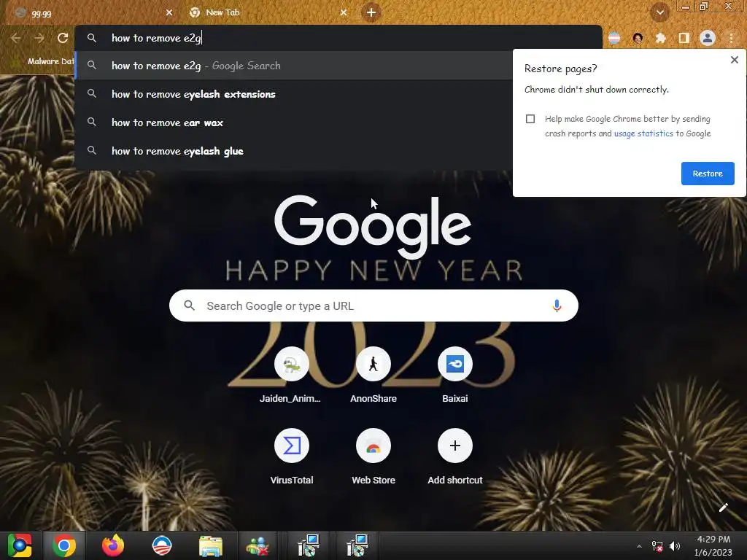
Task: Click the striped flag extension icon
Action: (614, 38)
